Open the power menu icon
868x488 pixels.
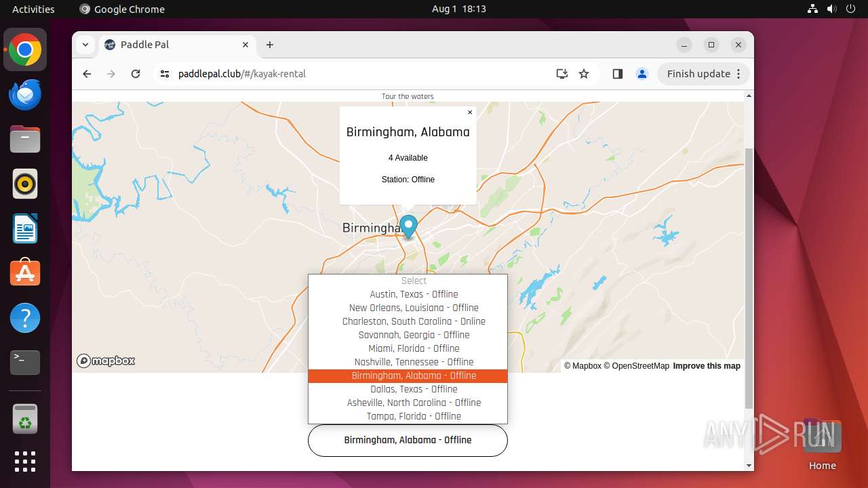pos(851,9)
